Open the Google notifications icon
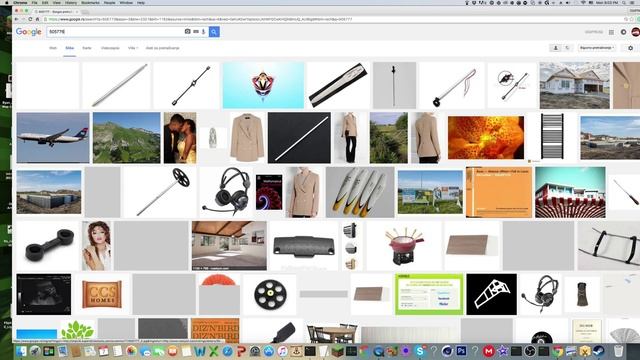Image resolution: width=640 pixels, height=360 pixels. coord(623,32)
